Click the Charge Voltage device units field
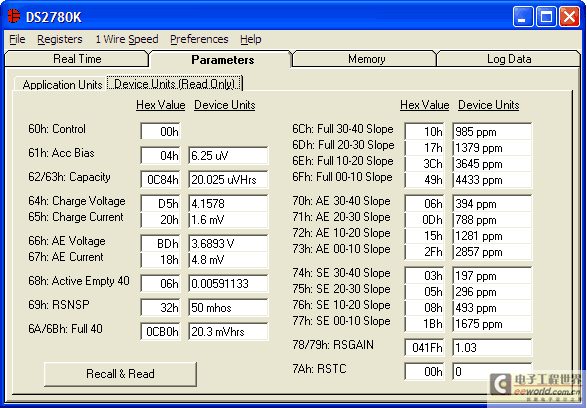 228,203
